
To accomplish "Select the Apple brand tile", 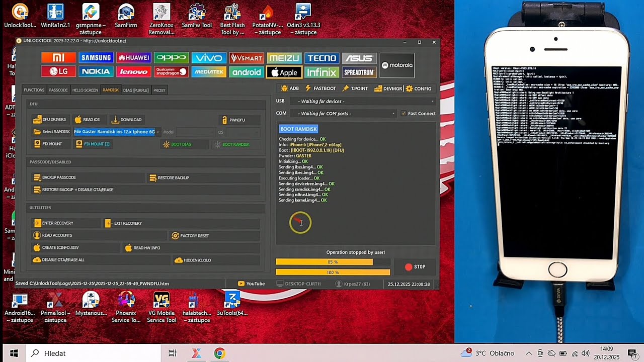I will point(284,72).
